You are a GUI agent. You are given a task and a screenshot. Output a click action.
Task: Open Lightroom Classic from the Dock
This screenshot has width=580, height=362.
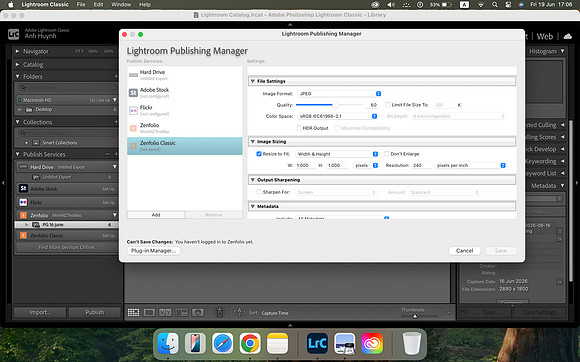point(317,344)
